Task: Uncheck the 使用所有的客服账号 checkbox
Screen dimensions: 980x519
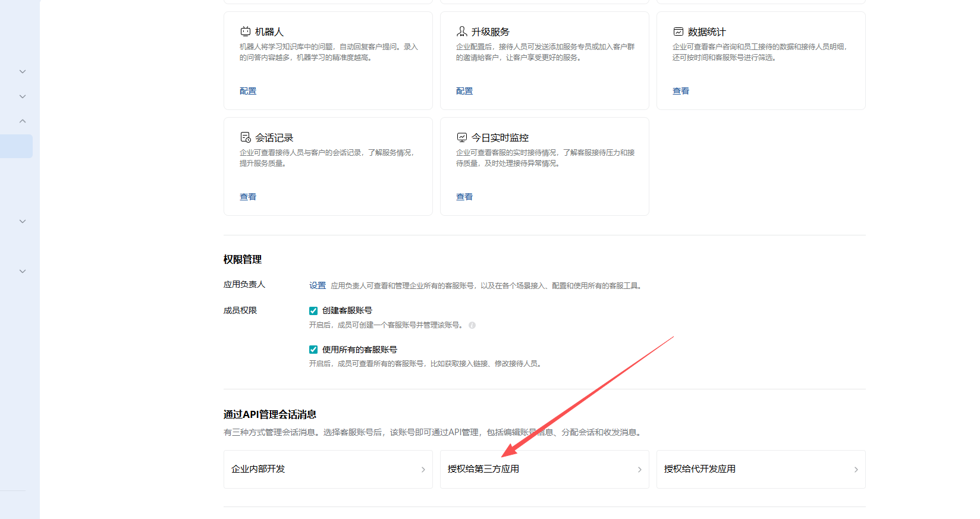Action: (x=313, y=350)
